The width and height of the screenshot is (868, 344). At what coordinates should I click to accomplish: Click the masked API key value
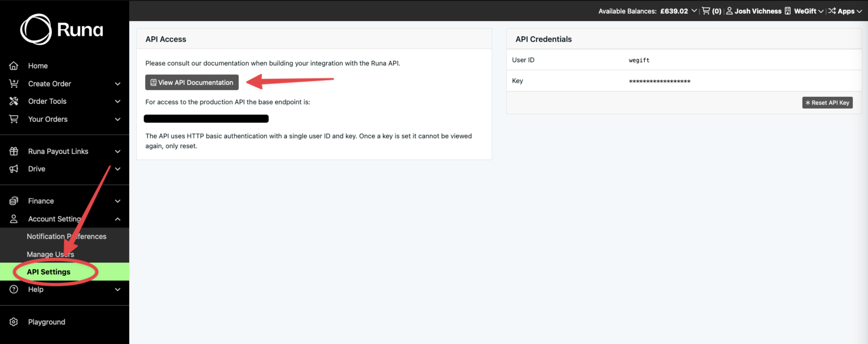[x=659, y=81]
